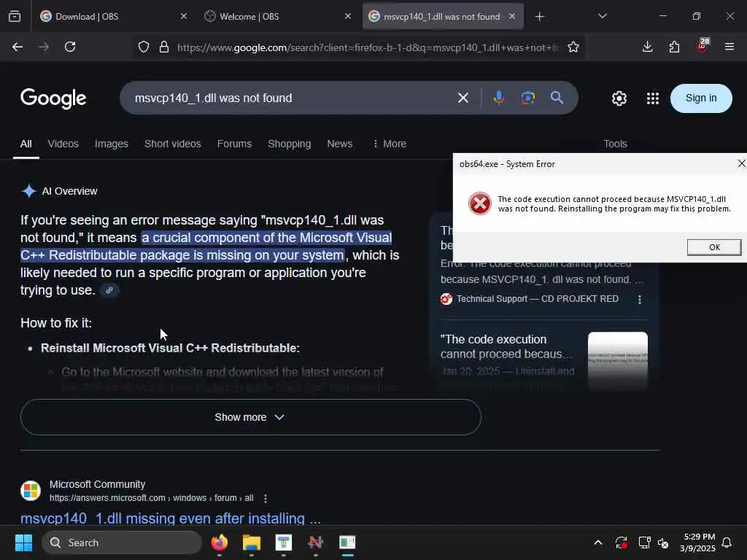Bookmark this page with the star icon
The width and height of the screenshot is (747, 560).
(x=573, y=47)
